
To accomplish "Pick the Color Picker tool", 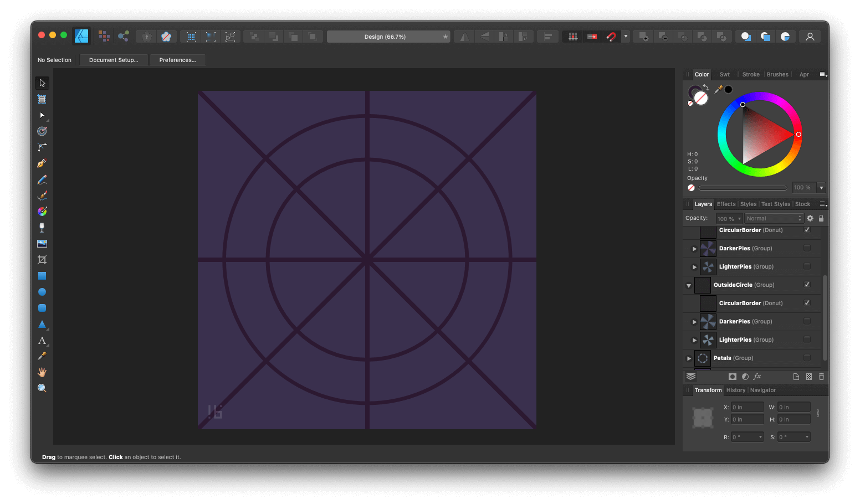I will [42, 356].
